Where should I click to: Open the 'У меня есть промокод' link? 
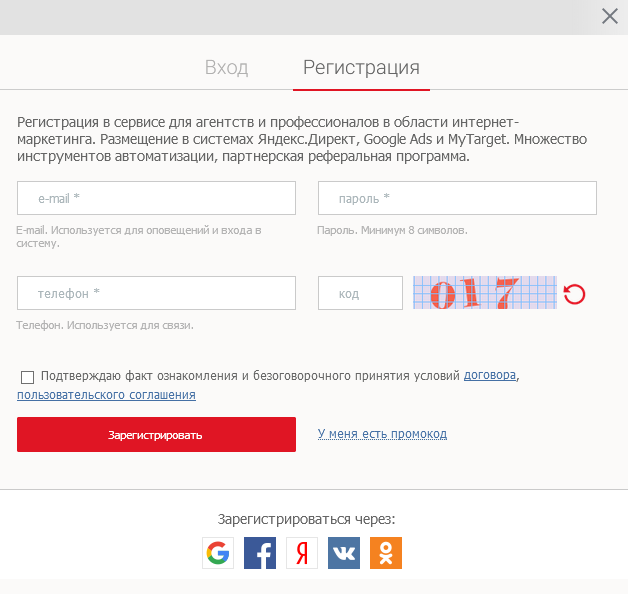(x=382, y=434)
